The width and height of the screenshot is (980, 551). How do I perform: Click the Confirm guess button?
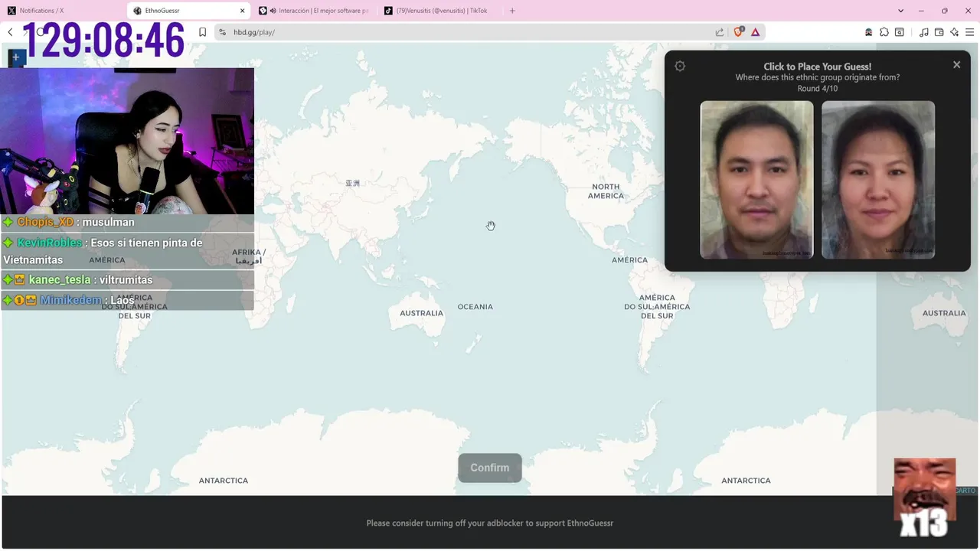pos(490,468)
